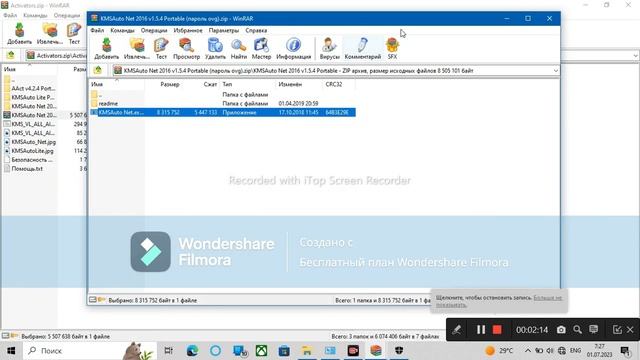Open the Операции menu in front window

coord(154,31)
